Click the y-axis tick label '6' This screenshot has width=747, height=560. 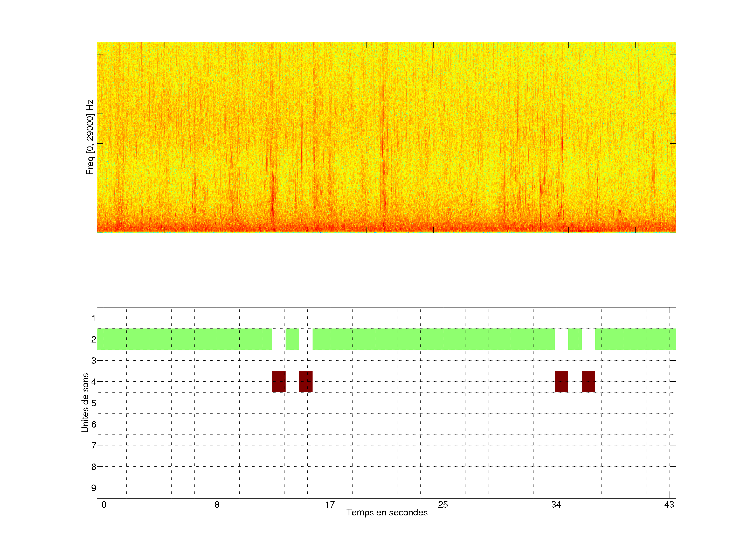(x=94, y=424)
